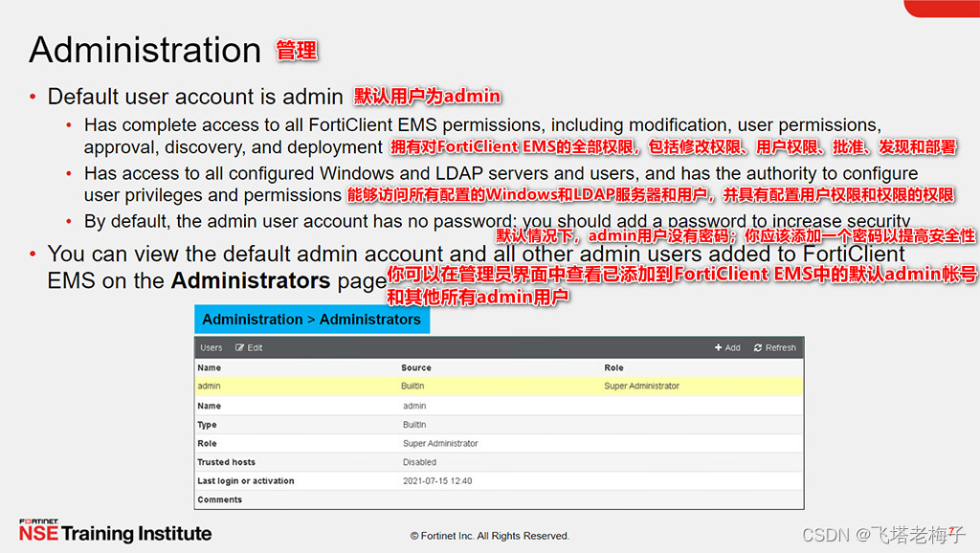Image resolution: width=980 pixels, height=553 pixels.
Task: Sort by the Name column header
Action: [210, 367]
